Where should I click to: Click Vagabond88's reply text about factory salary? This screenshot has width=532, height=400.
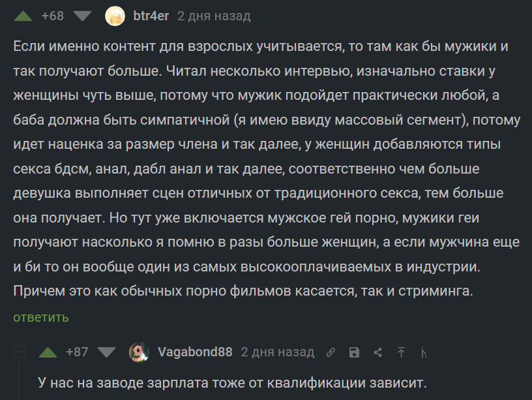point(232,382)
